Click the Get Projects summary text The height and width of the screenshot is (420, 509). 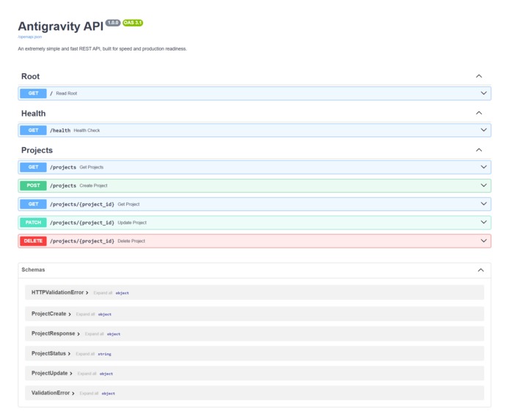point(92,167)
